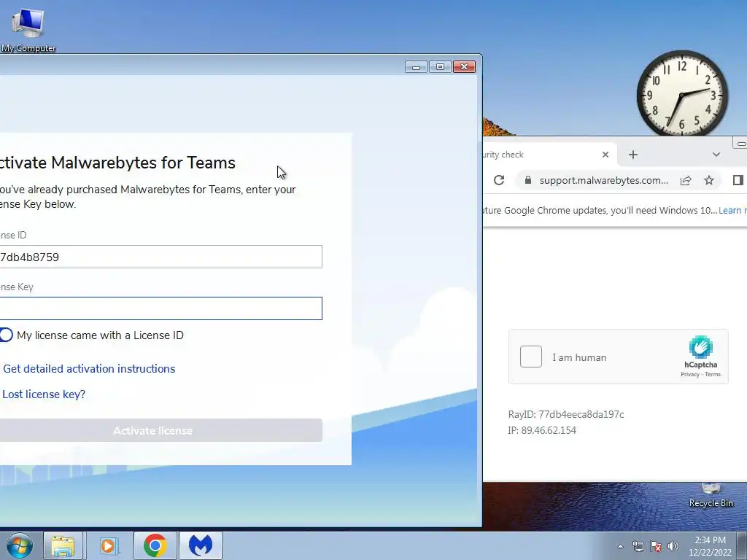Switch to Malwarebytes taskbar button
747x560 pixels.
pos(200,545)
